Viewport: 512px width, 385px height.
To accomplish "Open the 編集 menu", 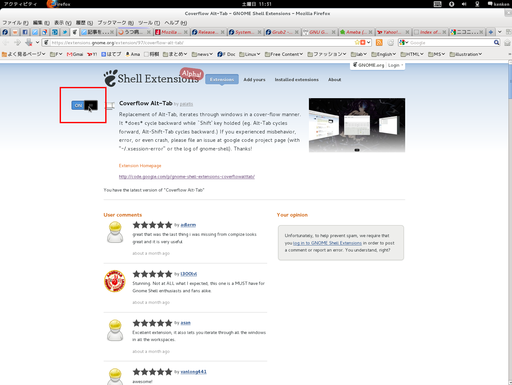I will (x=41, y=23).
